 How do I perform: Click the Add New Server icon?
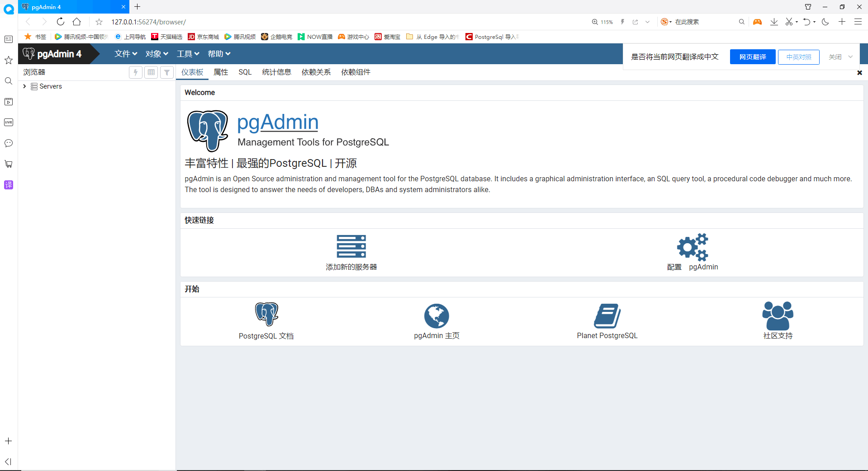pos(351,246)
